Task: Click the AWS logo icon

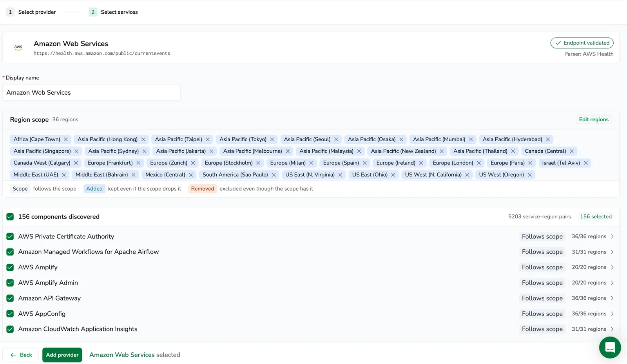Action: point(18,47)
